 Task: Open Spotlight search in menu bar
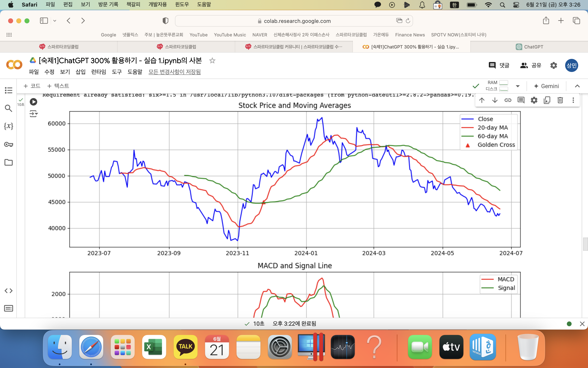pos(502,5)
